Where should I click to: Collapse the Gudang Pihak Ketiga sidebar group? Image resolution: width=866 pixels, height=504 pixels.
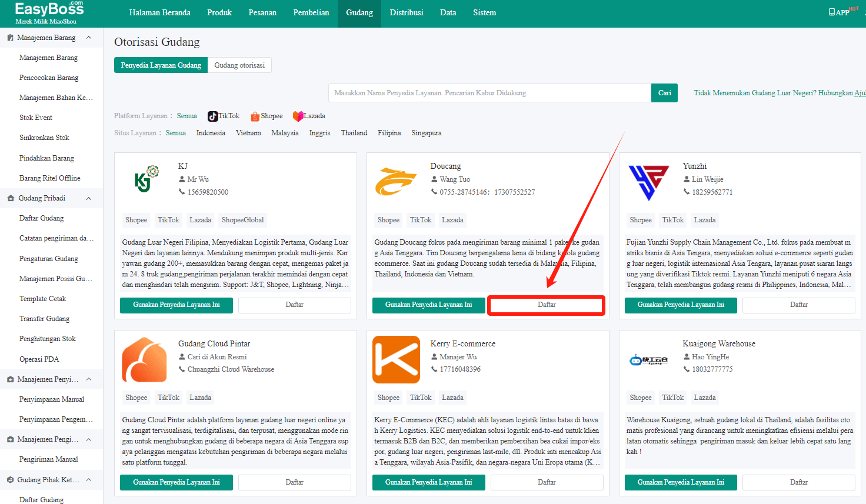click(89, 480)
